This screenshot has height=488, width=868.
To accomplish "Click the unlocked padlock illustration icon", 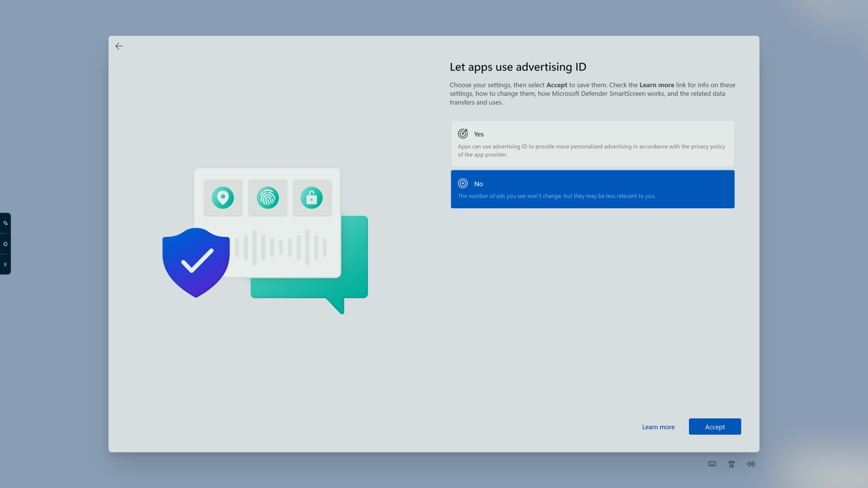I will tap(312, 198).
